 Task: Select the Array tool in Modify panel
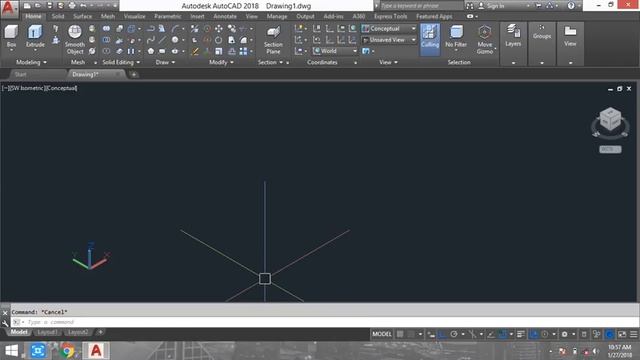pyautogui.click(x=243, y=51)
